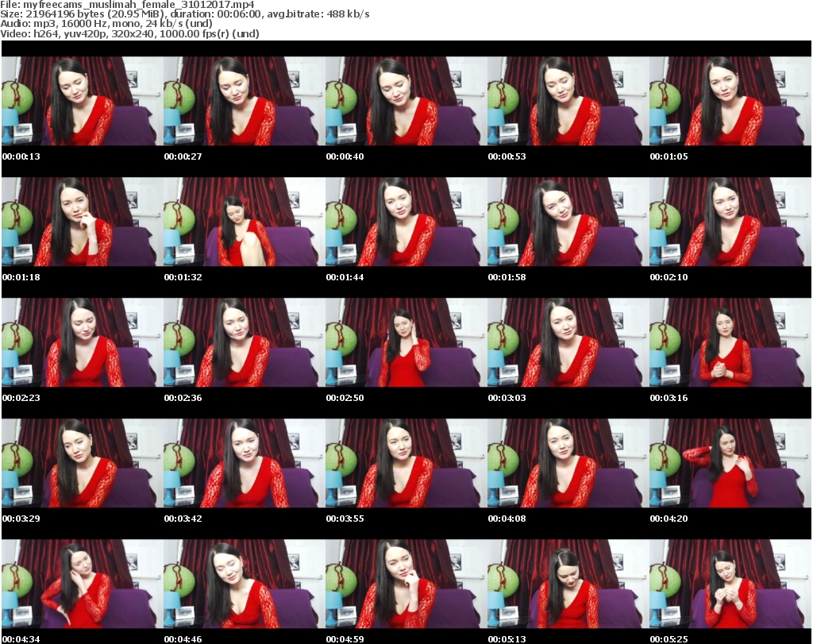The image size is (813, 644).
Task: Click the Size and duration info line
Action: [184, 14]
